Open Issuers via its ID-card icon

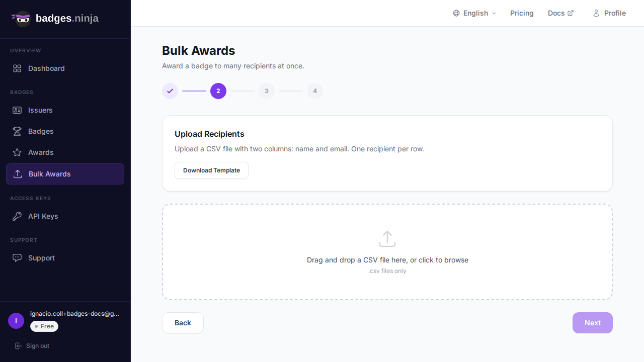coord(17,110)
